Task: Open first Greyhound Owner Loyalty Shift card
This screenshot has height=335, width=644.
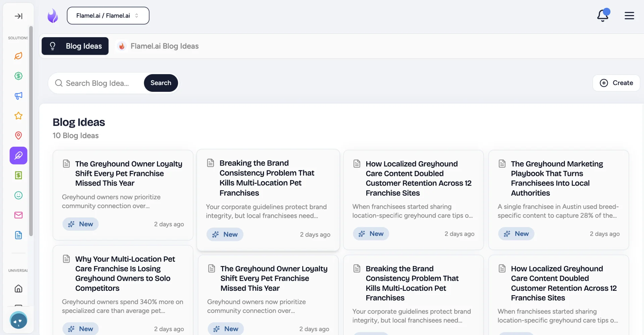Action: 123,195
